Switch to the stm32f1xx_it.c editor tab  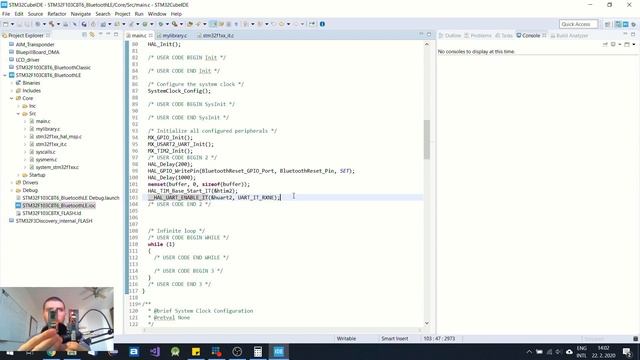click(x=218, y=36)
